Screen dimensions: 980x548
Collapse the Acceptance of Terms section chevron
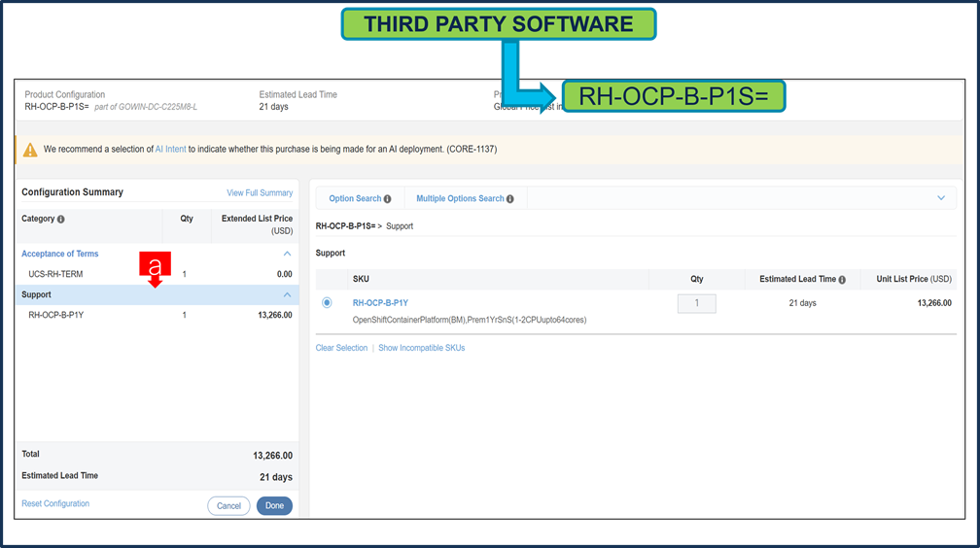pyautogui.click(x=287, y=254)
